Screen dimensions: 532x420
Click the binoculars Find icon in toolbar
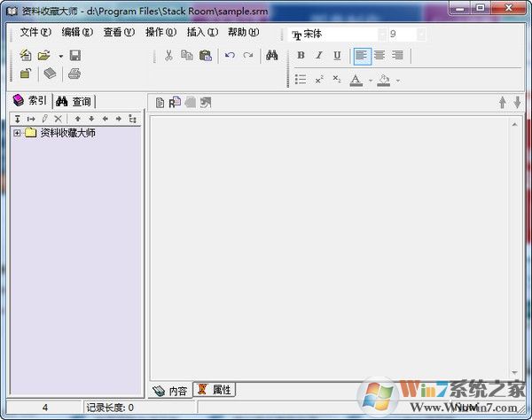(x=272, y=55)
